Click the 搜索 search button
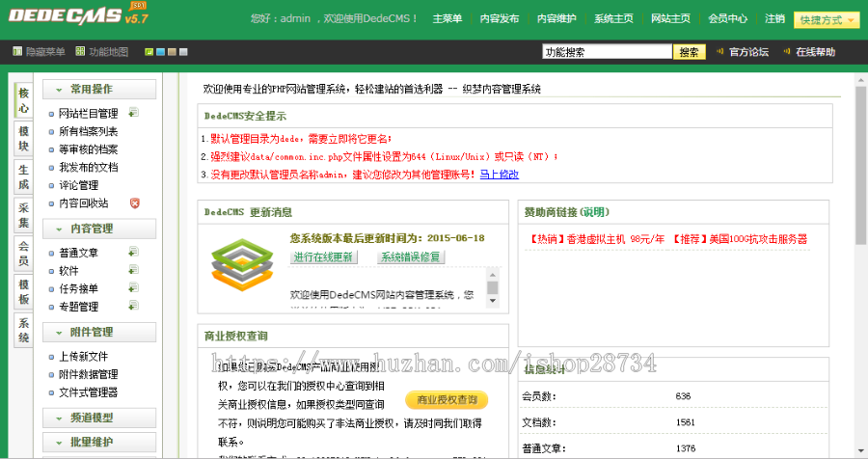868x459 pixels. (690, 52)
